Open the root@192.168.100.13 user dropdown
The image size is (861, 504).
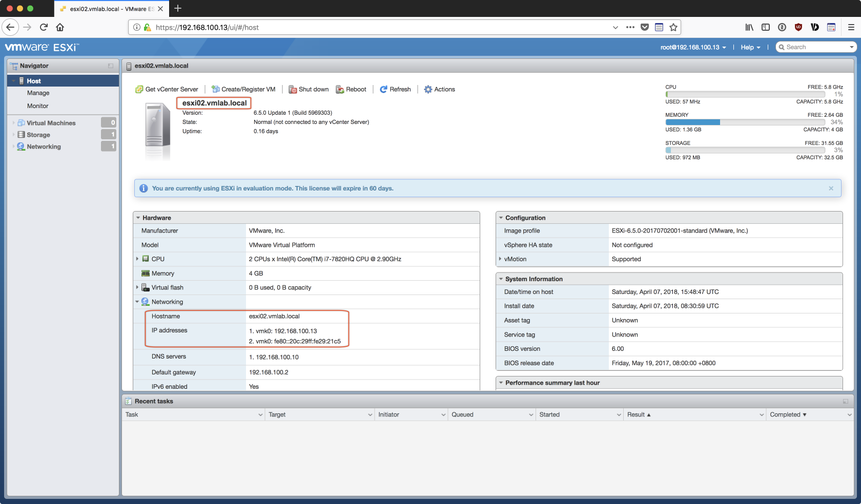coord(693,47)
